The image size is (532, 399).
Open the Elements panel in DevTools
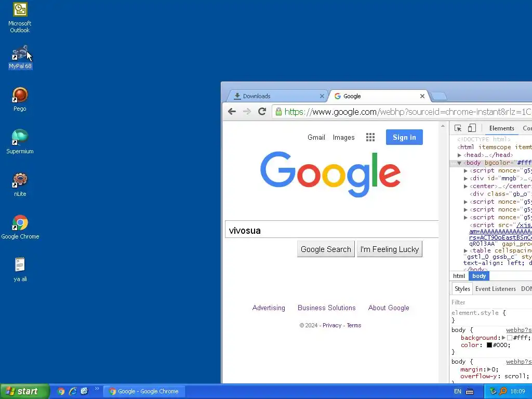(x=501, y=128)
